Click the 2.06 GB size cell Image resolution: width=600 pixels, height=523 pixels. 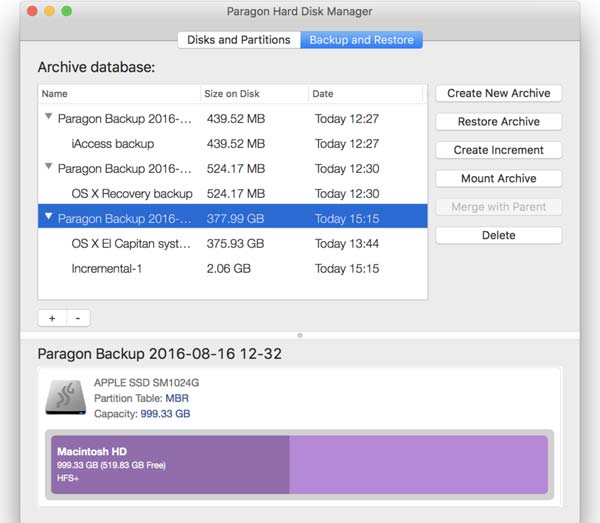point(229,269)
